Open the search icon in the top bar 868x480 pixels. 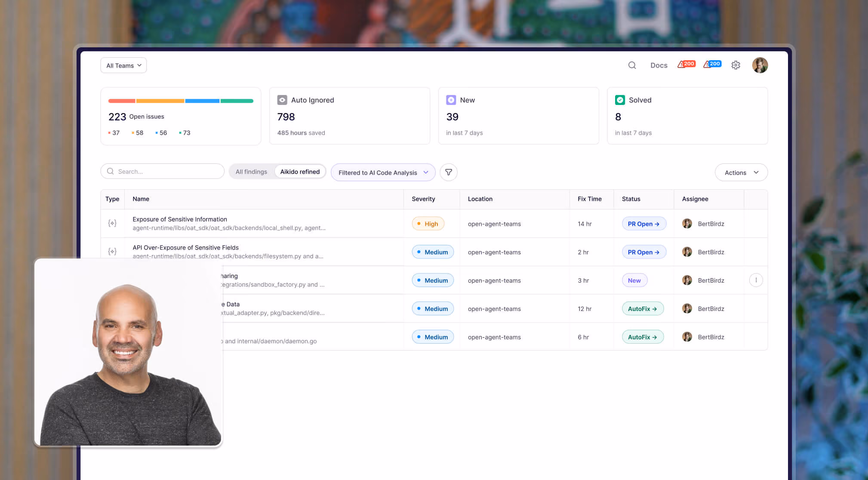point(632,65)
